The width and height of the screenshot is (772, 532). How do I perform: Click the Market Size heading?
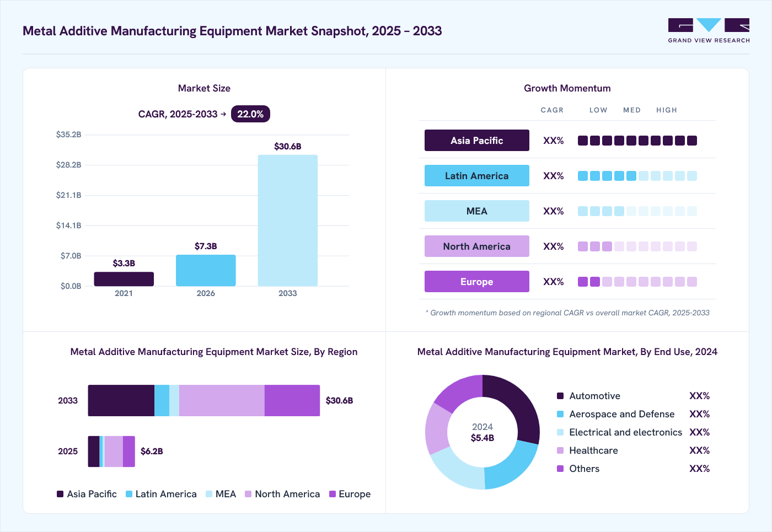[204, 88]
